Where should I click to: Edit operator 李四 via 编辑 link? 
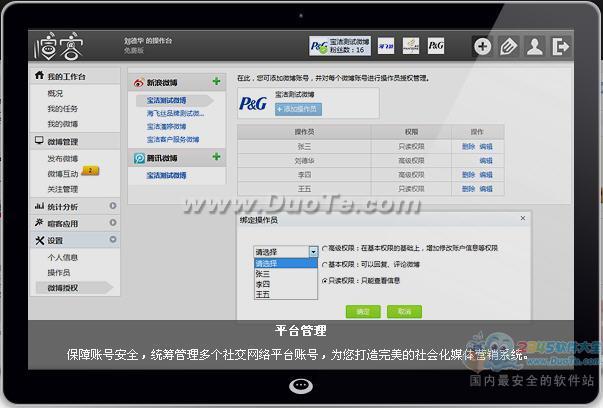click(486, 175)
